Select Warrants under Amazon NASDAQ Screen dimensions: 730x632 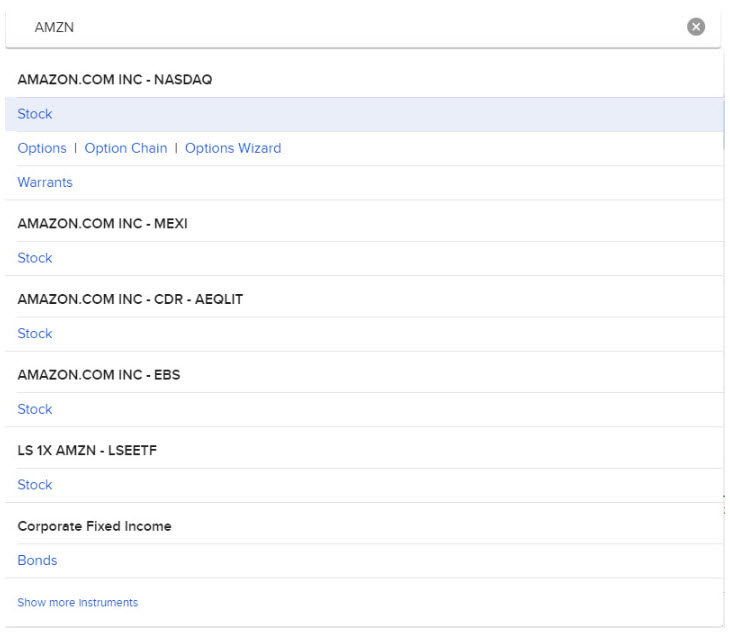45,182
